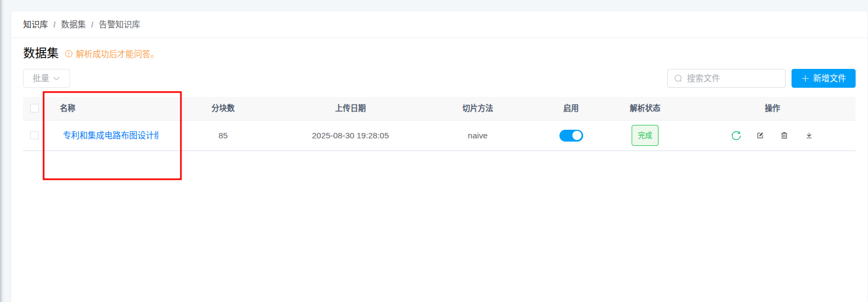Click the green 完成 status tag
The image size is (868, 302).
[645, 136]
